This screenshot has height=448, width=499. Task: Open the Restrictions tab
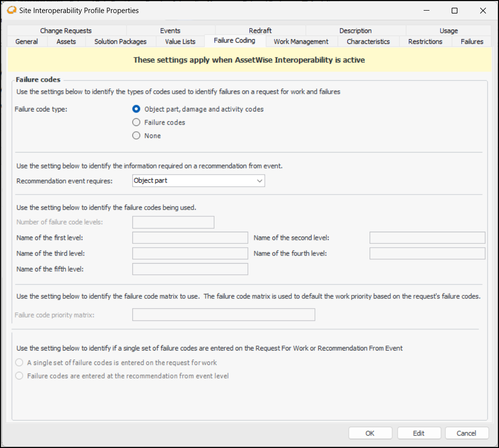point(425,42)
